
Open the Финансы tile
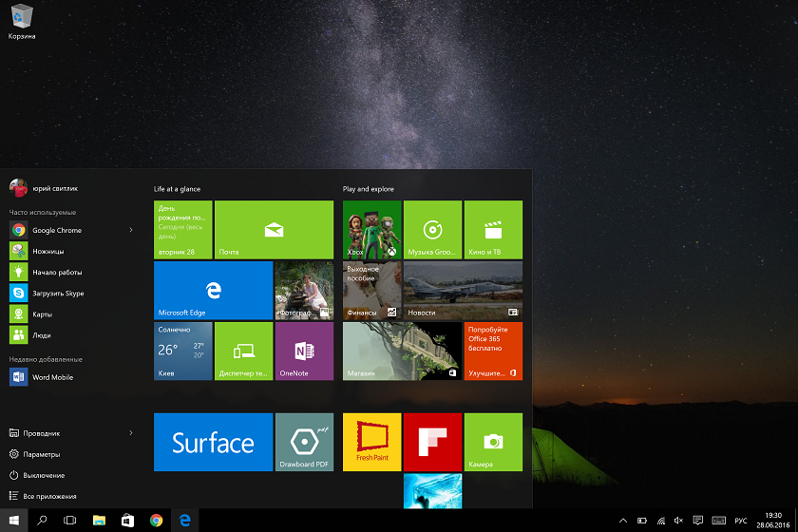[x=372, y=290]
